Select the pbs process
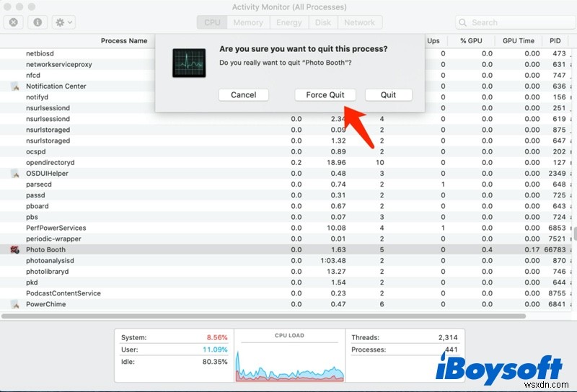This screenshot has height=392, width=577. (x=32, y=217)
